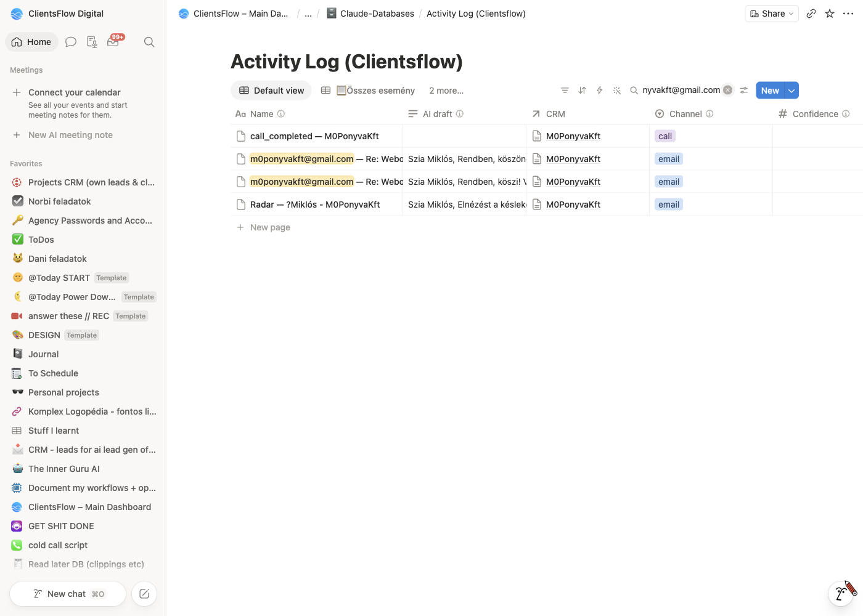Open The Inner Guru AI page
Image resolution: width=863 pixels, height=616 pixels.
(x=84, y=469)
